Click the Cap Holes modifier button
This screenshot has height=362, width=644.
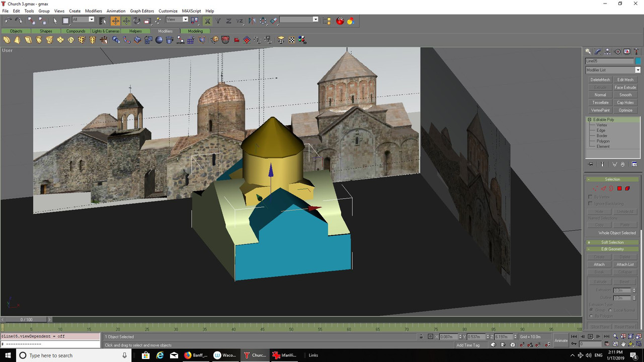coord(625,103)
